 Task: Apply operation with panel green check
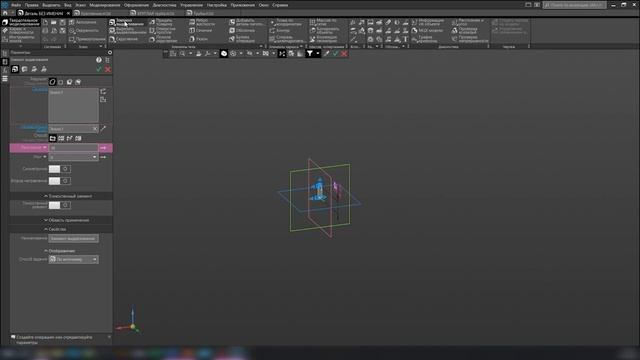(x=99, y=69)
